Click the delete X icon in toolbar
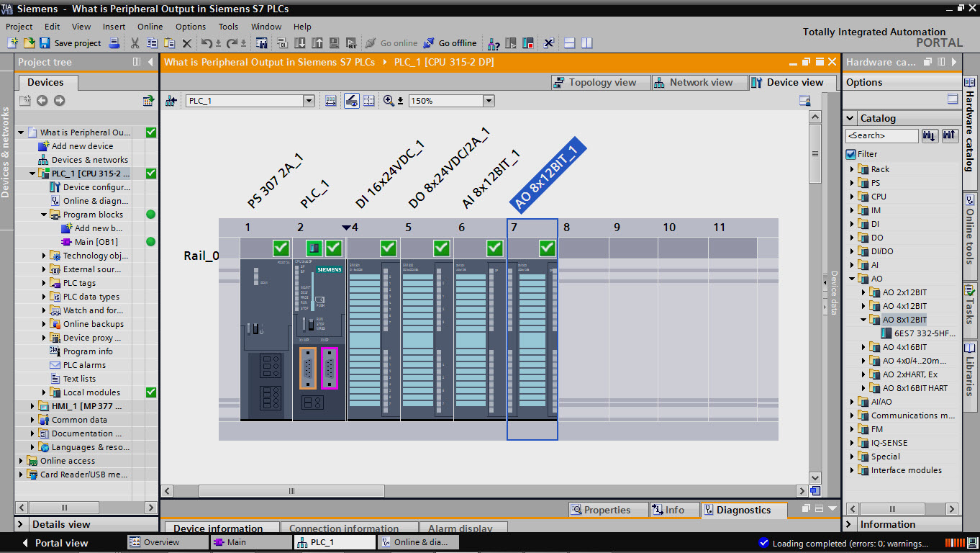 (x=187, y=43)
